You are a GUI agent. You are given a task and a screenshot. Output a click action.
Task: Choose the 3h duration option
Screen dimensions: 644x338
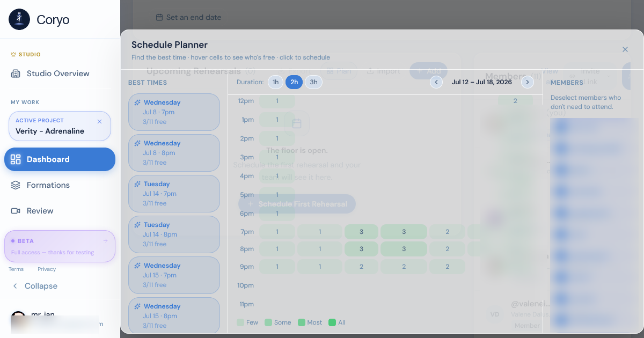[313, 82]
